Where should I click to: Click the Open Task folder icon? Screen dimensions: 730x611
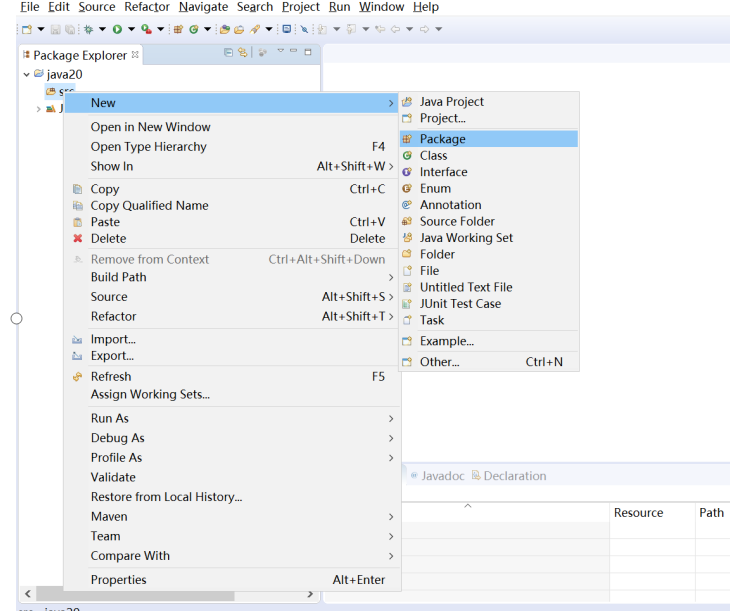pyautogui.click(x=239, y=29)
